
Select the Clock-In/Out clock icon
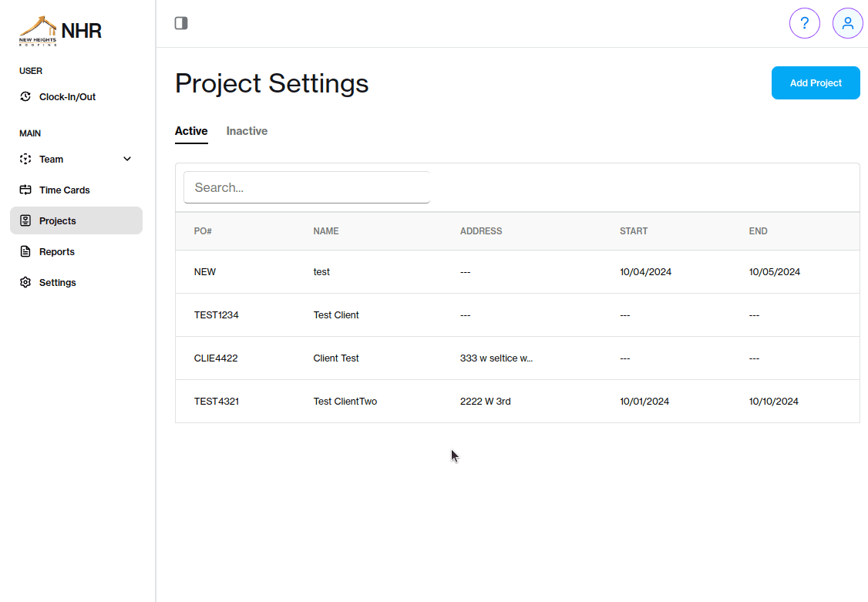coord(24,96)
